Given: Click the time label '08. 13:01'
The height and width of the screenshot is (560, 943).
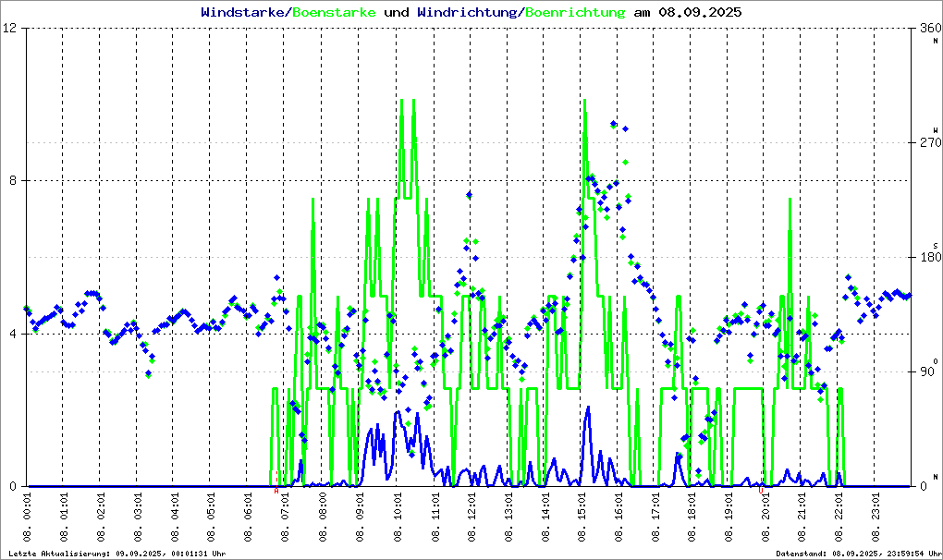Looking at the screenshot, I should click(507, 517).
